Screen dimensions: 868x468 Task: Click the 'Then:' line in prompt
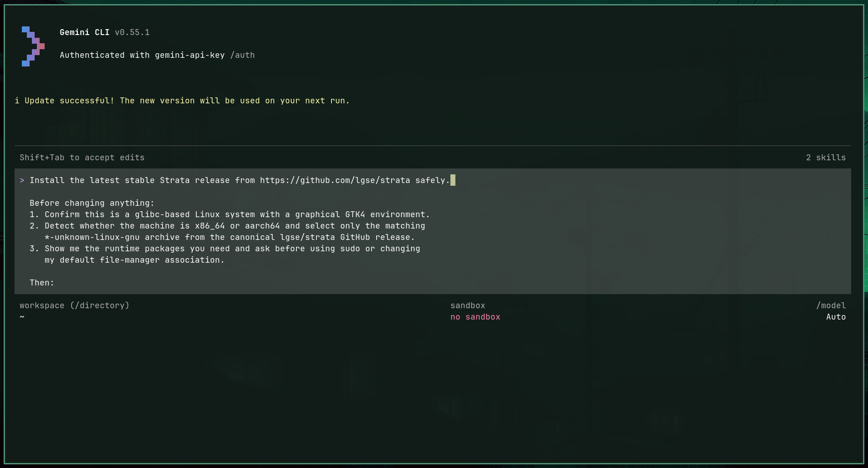[42, 283]
